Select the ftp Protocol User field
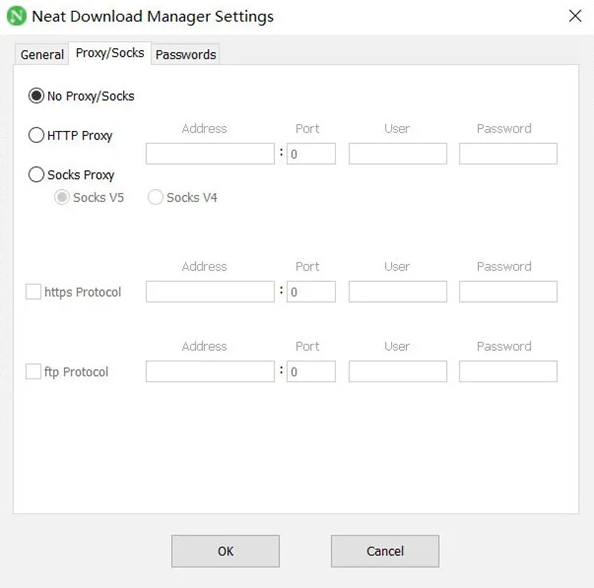This screenshot has height=588, width=594. point(398,371)
